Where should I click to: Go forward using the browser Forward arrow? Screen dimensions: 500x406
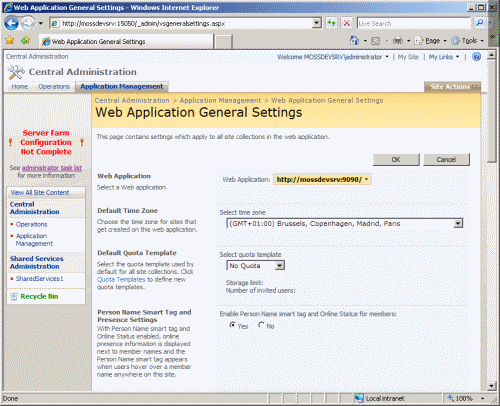[x=28, y=23]
